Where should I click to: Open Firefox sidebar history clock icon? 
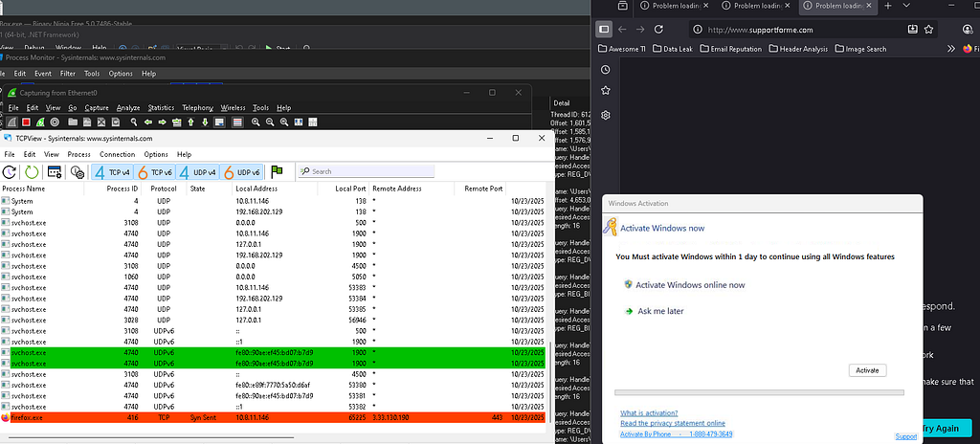[605, 70]
